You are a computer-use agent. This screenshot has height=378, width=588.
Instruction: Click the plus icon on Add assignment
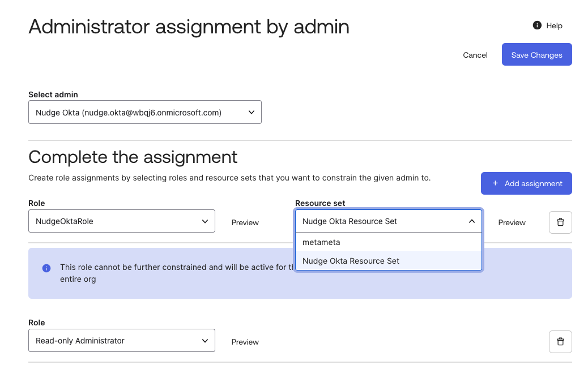point(495,183)
